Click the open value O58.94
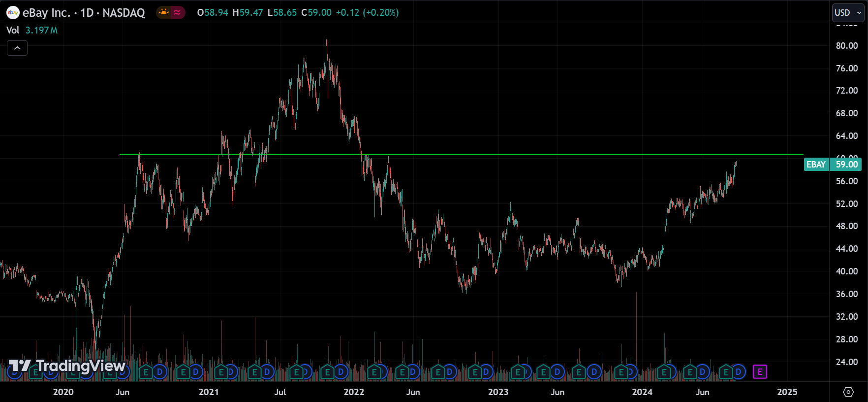The image size is (868, 402). point(213,12)
